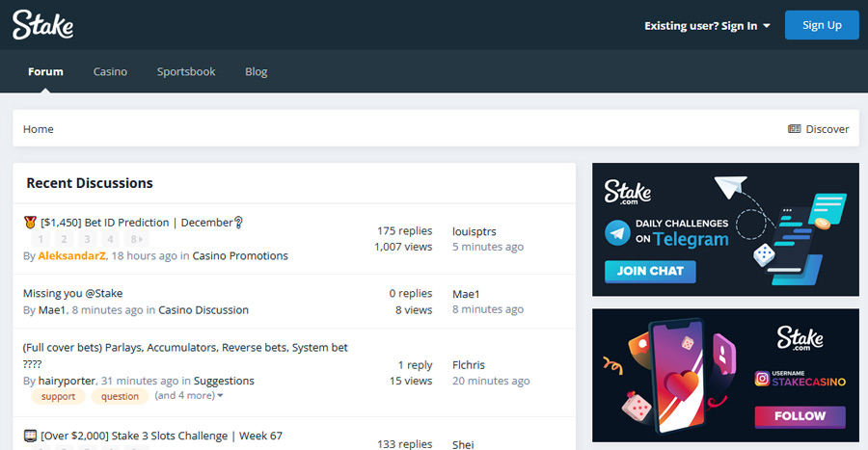Go to page 1 of Bet ID Prediction
The height and width of the screenshot is (450, 868).
[x=41, y=239]
